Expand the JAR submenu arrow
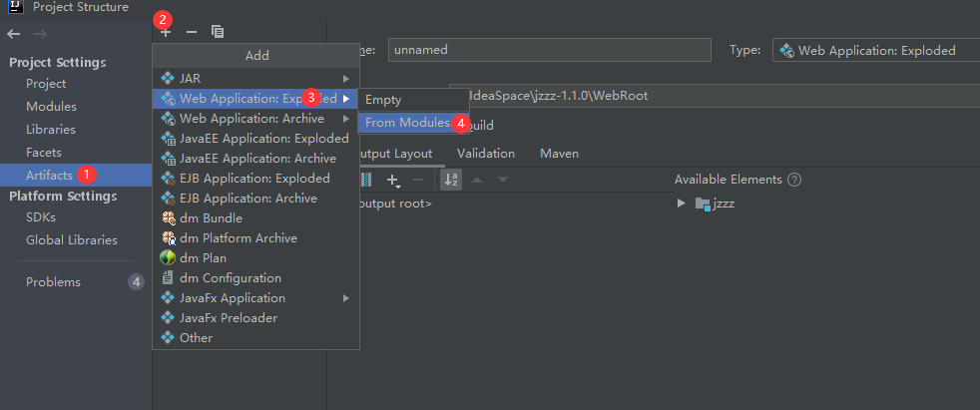Screen dimensions: 980x410 (x=345, y=79)
